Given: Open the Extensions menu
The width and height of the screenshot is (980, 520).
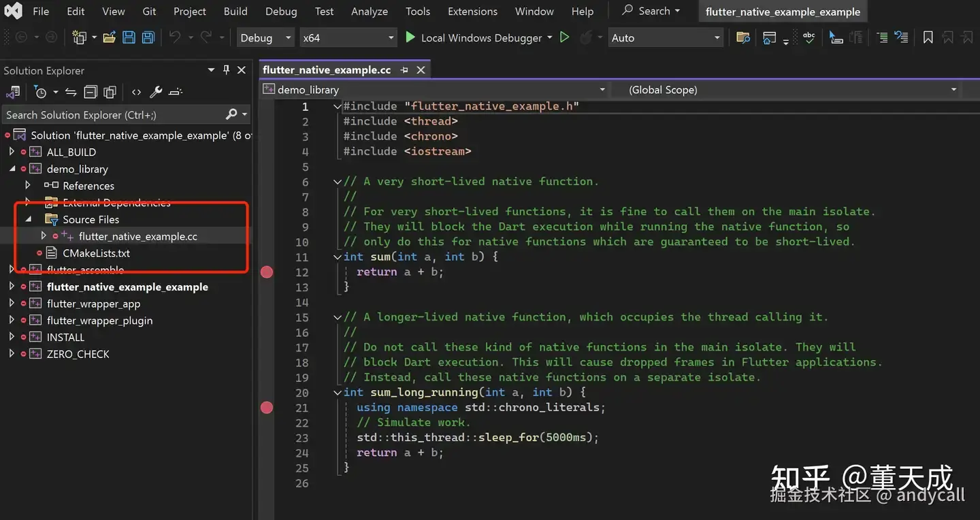Looking at the screenshot, I should [472, 12].
